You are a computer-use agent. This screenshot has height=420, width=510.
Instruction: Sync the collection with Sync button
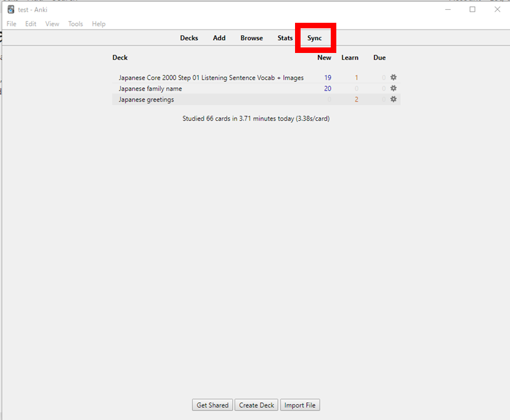pos(315,38)
